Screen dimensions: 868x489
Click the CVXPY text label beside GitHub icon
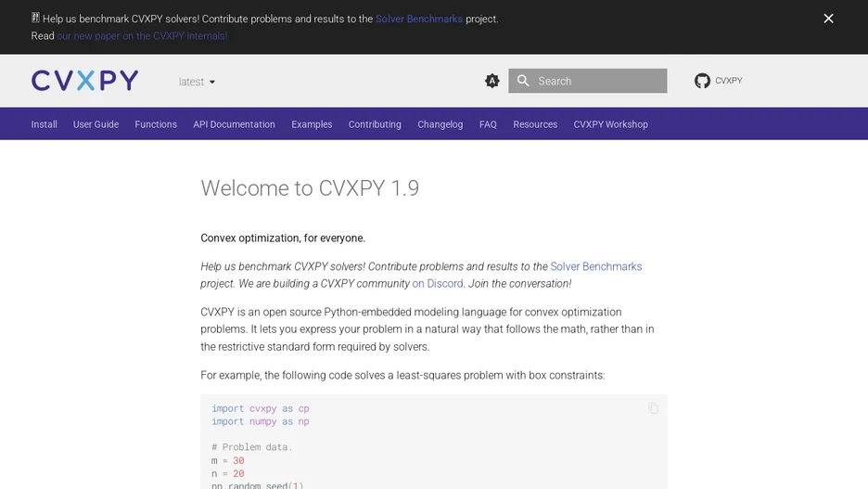tap(729, 81)
